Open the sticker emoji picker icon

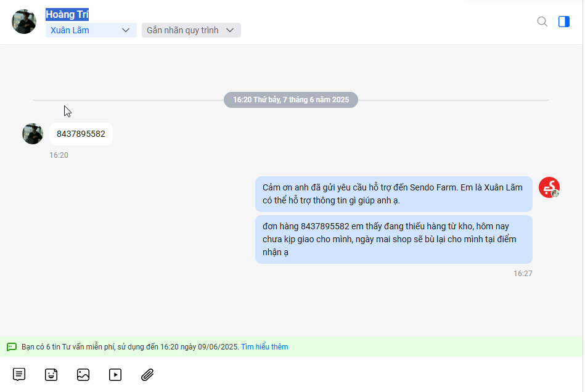[51, 375]
